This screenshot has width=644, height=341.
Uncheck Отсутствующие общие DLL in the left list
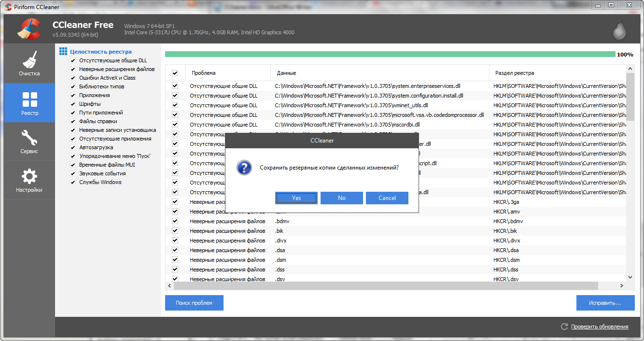[x=73, y=60]
